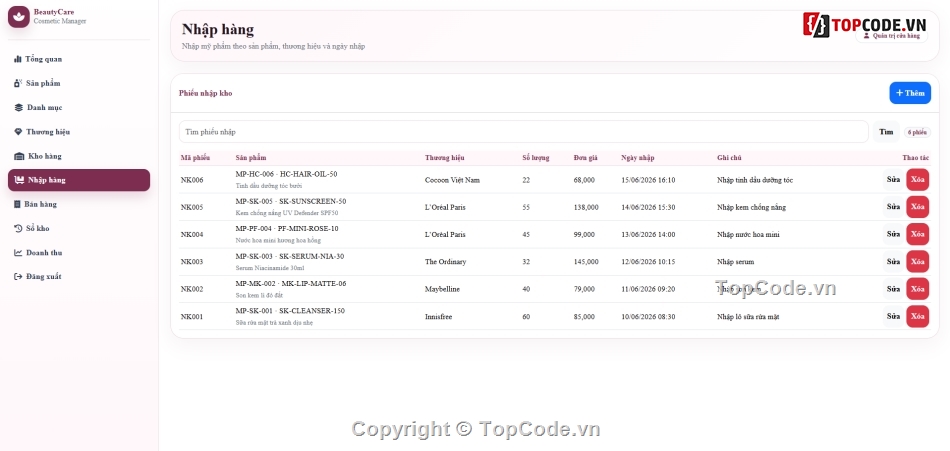Click the Sản phẩm column header
The height and width of the screenshot is (451, 950).
tap(251, 158)
